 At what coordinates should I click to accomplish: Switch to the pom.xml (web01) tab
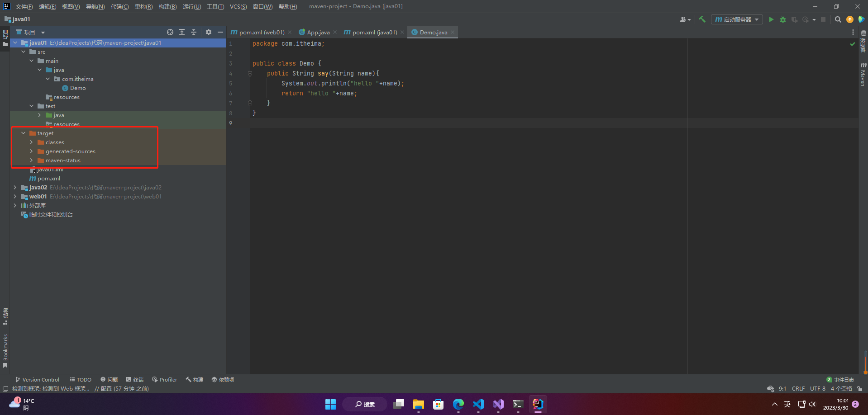coord(262,32)
